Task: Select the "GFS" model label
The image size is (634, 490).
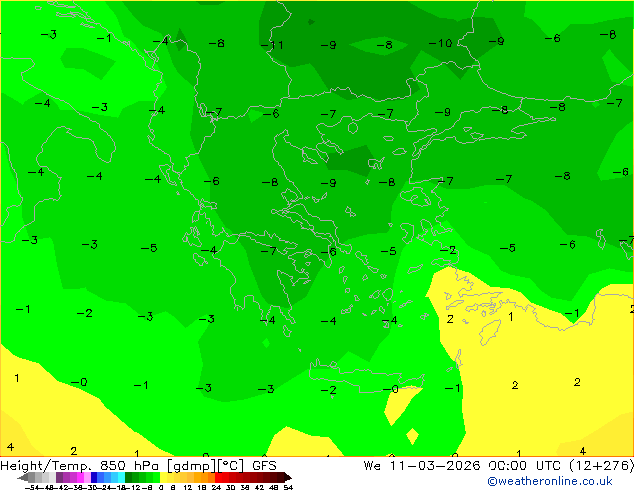Action: click(264, 466)
